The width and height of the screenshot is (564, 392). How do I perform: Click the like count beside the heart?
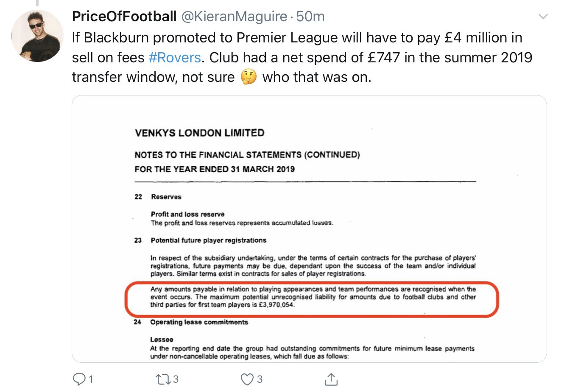260,379
